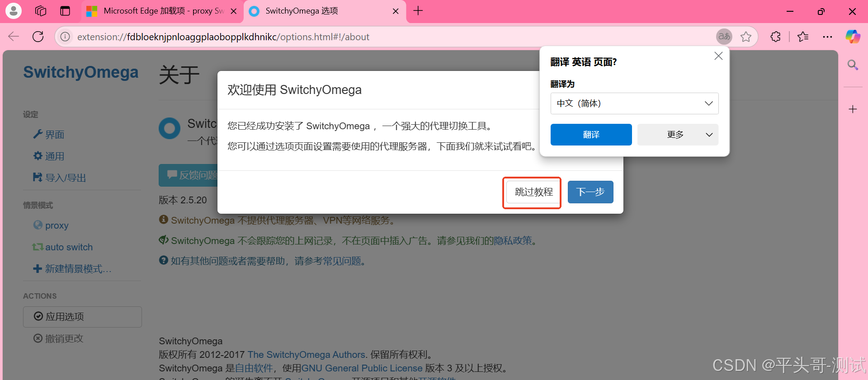
Task: Click the 撤销更改 button
Action: coord(58,338)
